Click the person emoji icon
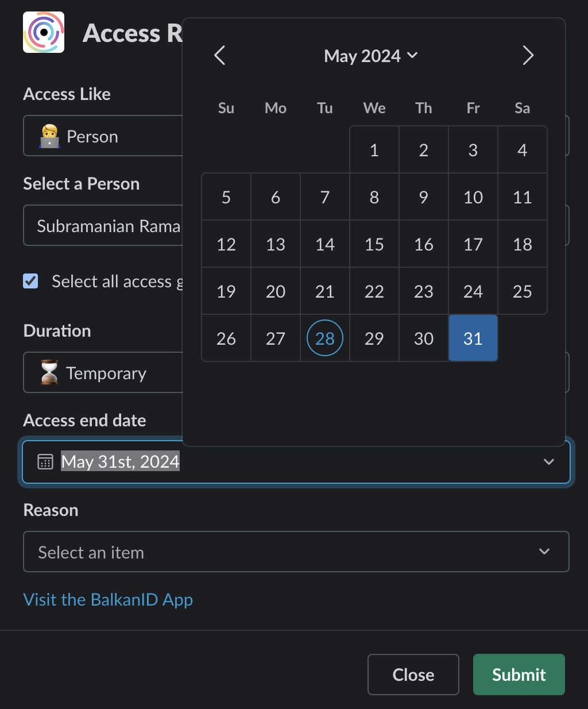Viewport: 588px width, 709px height. click(x=50, y=136)
